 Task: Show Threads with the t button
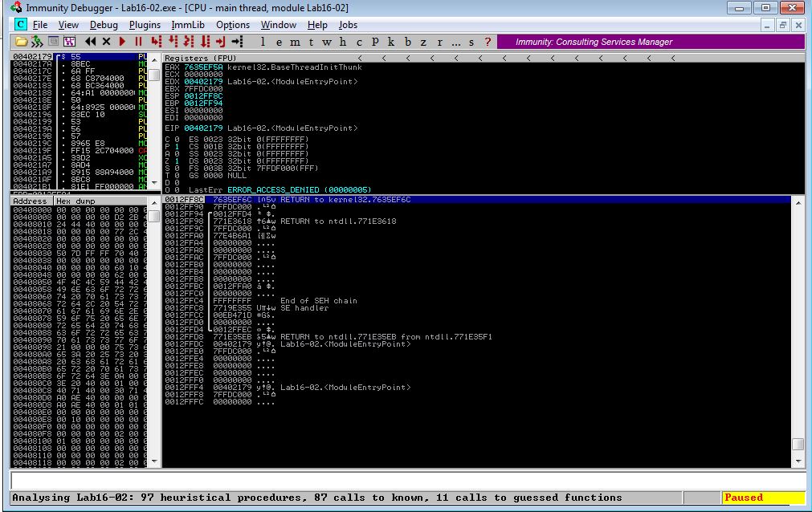(x=311, y=42)
